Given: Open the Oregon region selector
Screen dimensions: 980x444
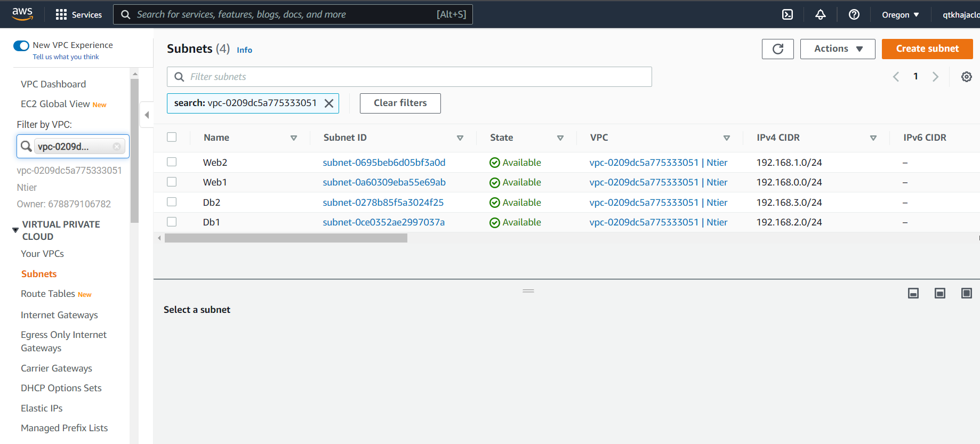Looking at the screenshot, I should click(x=901, y=14).
